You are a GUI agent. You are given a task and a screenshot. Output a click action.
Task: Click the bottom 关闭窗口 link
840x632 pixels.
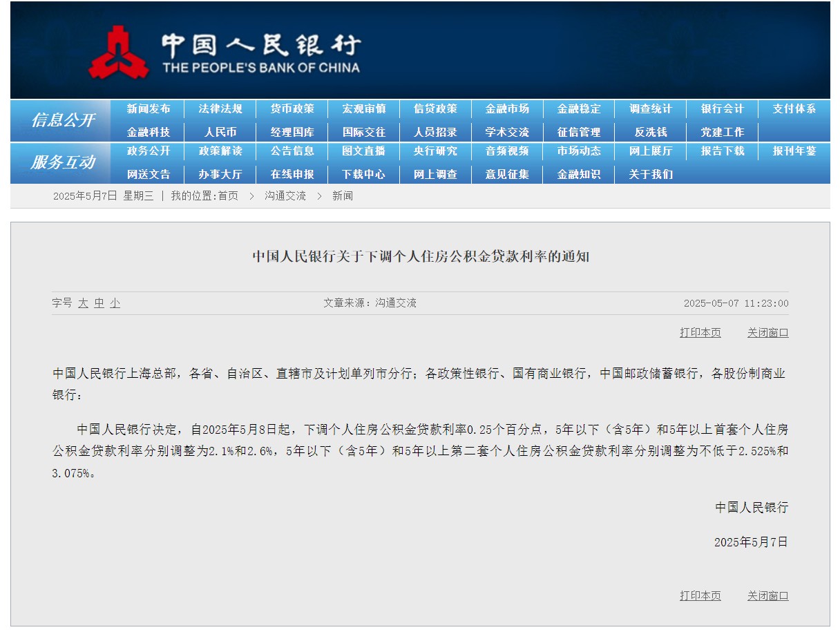pyautogui.click(x=767, y=596)
